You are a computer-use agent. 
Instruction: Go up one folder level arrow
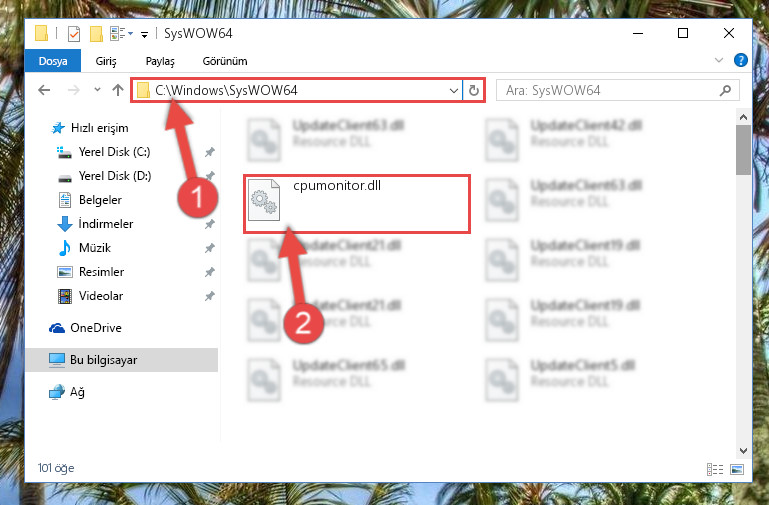click(x=118, y=90)
